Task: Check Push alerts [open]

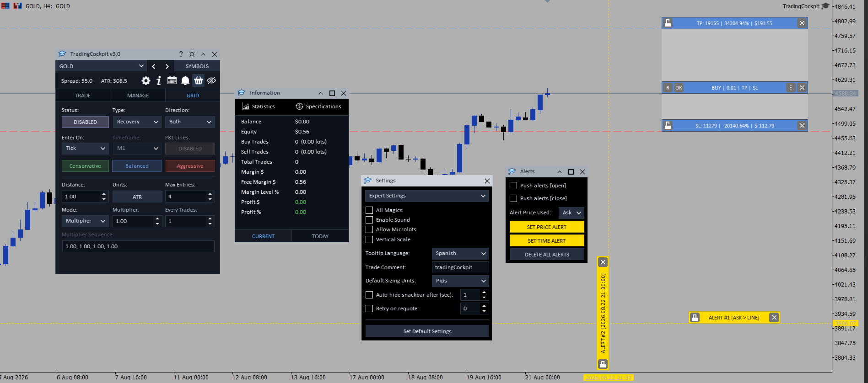Action: (x=513, y=186)
